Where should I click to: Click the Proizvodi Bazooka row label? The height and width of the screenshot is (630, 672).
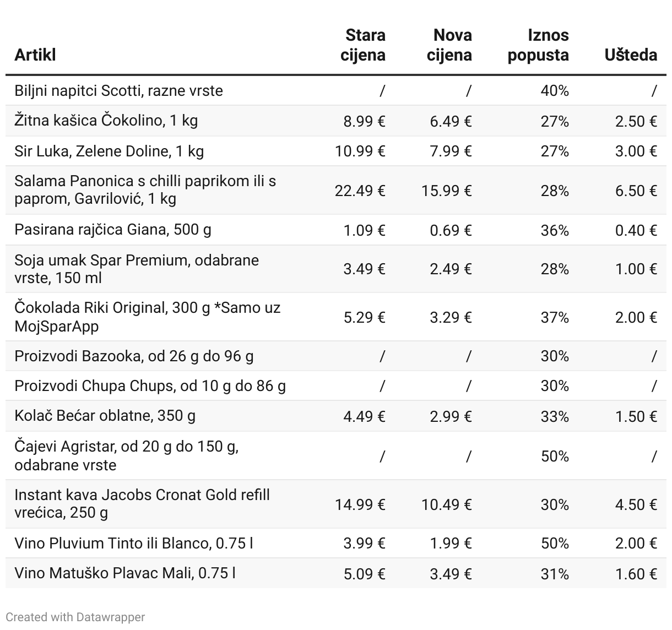tap(134, 356)
